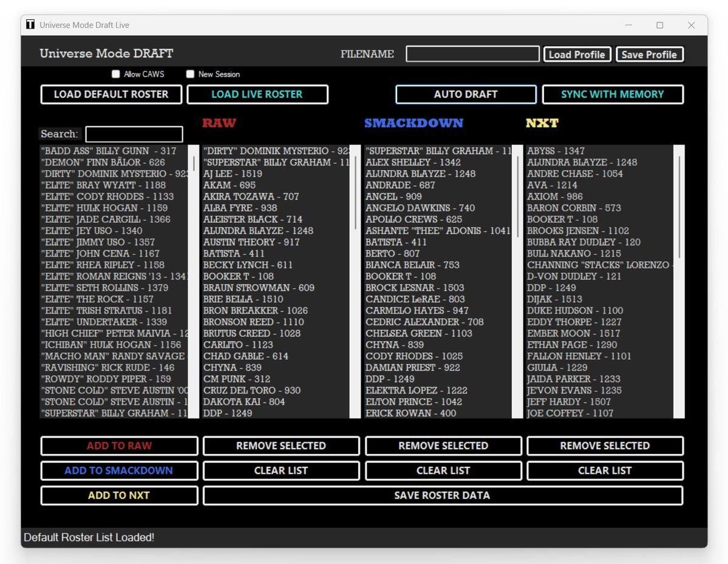
Task: Start the AUTO DRAFT
Action: point(466,94)
